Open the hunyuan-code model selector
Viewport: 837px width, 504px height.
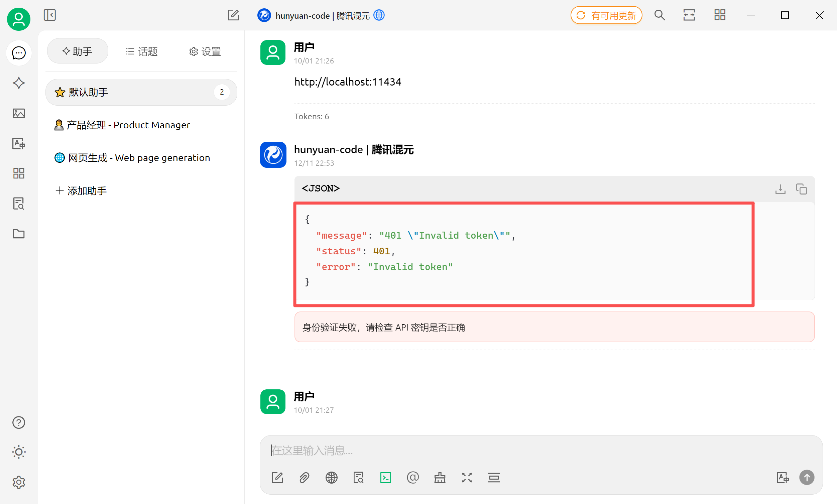[x=321, y=16]
